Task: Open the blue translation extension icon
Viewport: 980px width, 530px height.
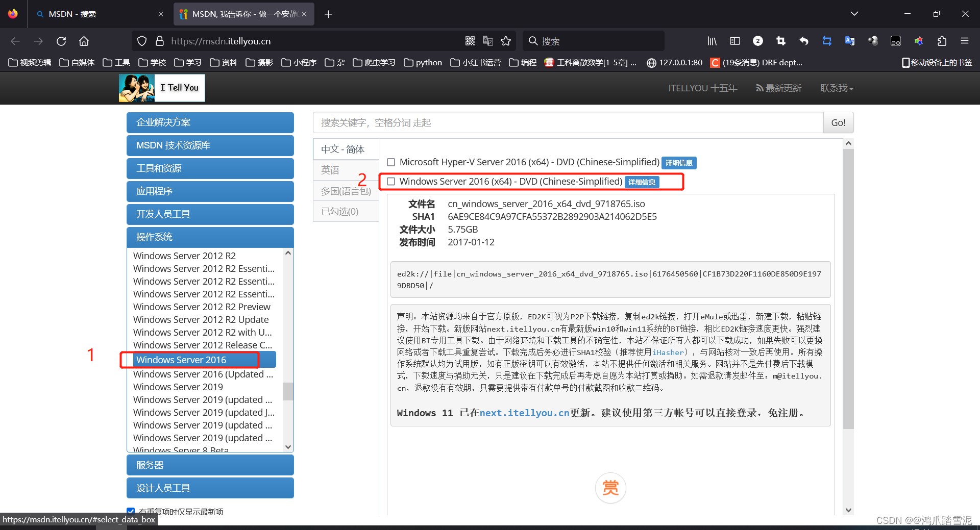Action: click(850, 41)
